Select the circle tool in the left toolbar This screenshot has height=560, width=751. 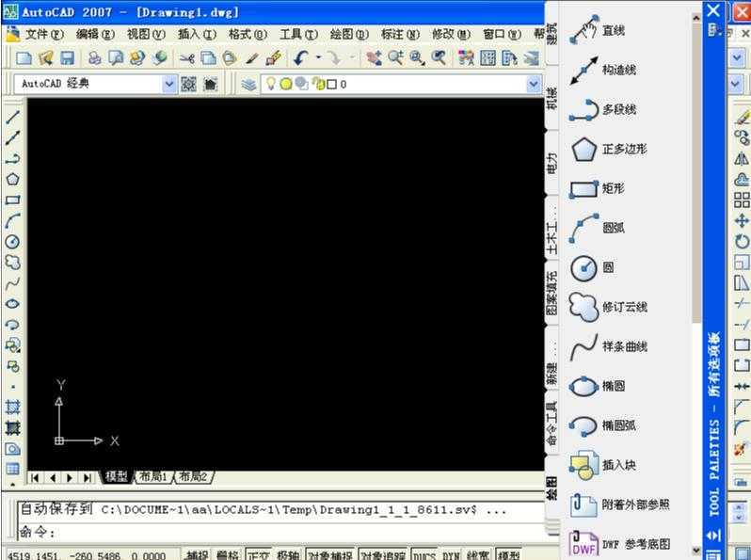(x=12, y=242)
